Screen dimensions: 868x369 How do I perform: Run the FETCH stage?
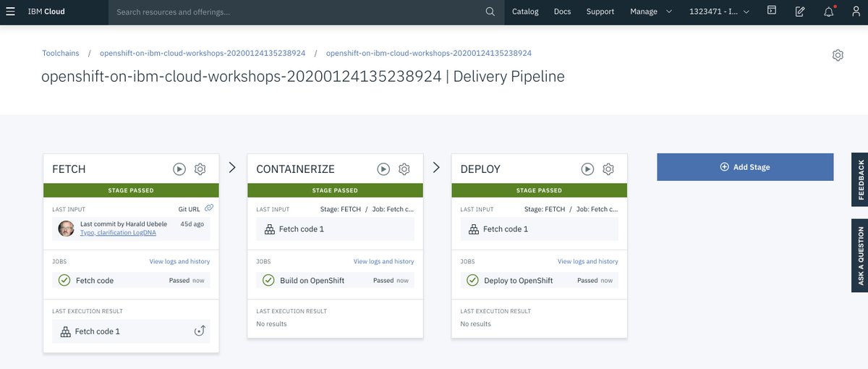click(179, 169)
